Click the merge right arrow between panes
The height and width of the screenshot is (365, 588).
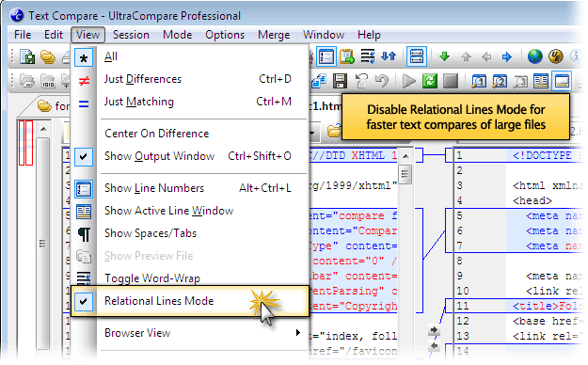click(435, 330)
